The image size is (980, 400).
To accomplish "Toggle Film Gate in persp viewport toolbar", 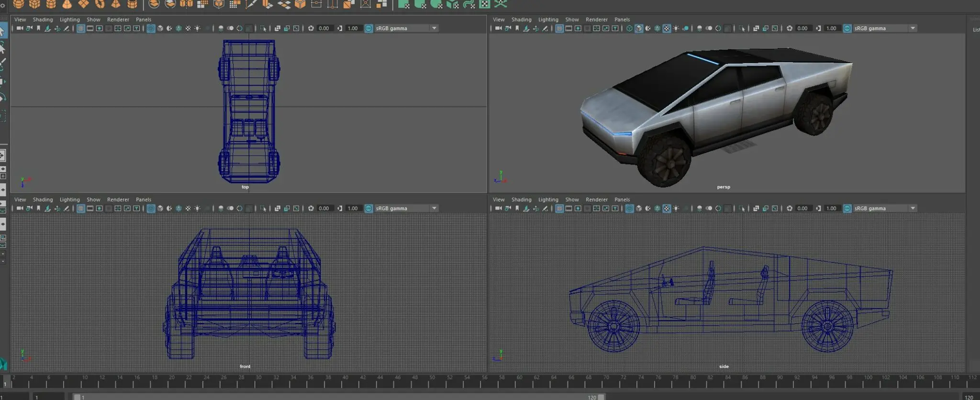I will click(568, 28).
